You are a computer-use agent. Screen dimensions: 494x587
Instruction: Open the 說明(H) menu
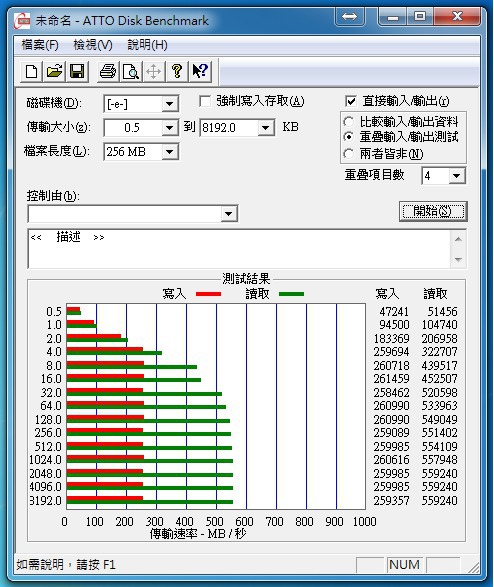147,45
